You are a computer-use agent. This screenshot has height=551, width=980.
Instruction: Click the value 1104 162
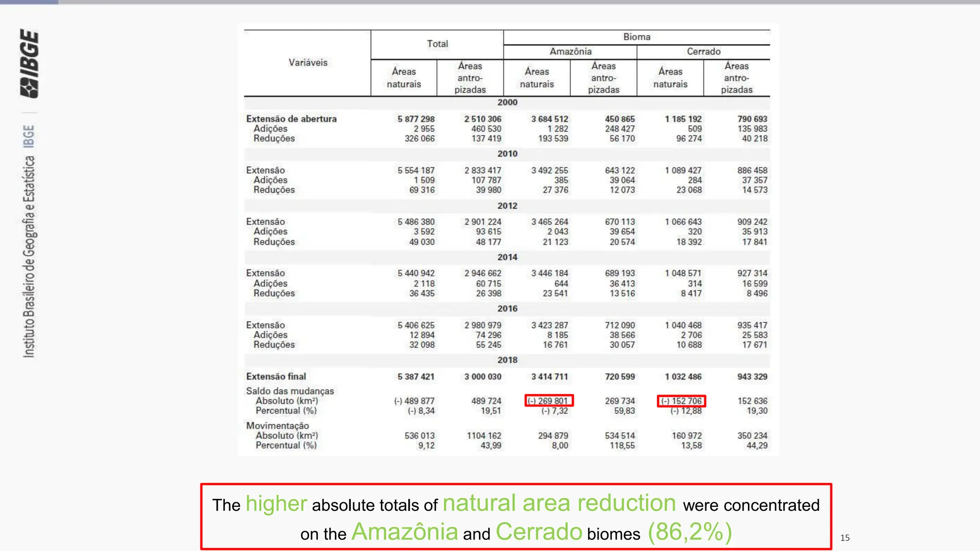(484, 436)
